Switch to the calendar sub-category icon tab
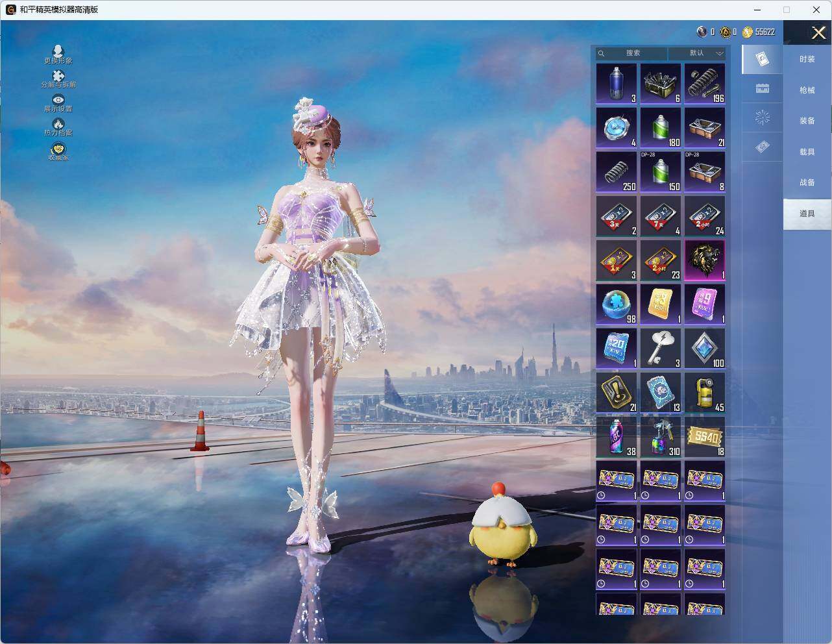This screenshot has height=644, width=832. (x=763, y=89)
